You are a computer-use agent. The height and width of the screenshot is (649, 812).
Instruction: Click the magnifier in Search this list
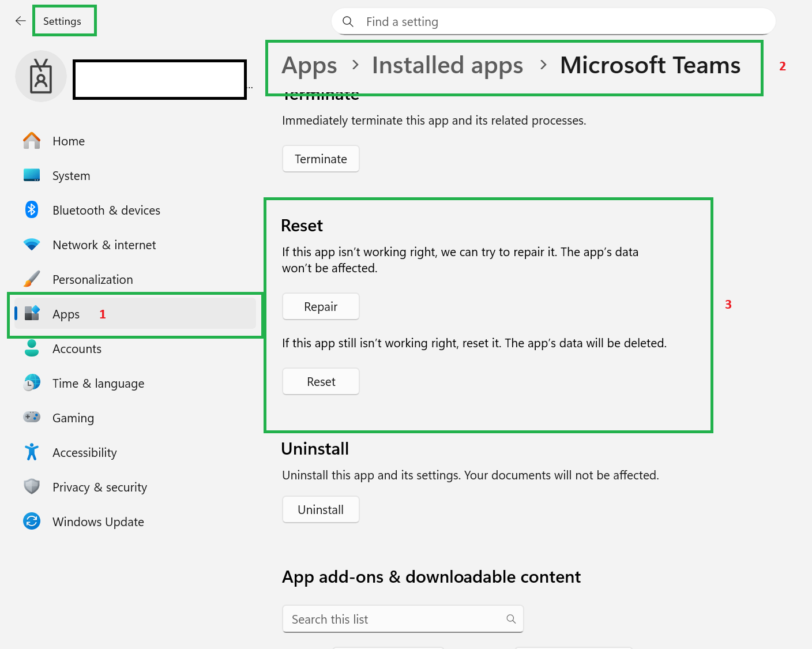pyautogui.click(x=511, y=619)
